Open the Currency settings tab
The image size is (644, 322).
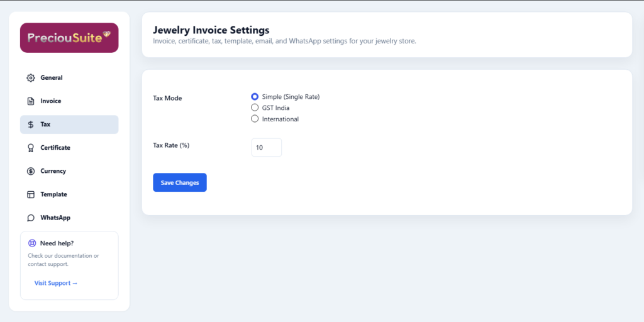tap(69, 171)
